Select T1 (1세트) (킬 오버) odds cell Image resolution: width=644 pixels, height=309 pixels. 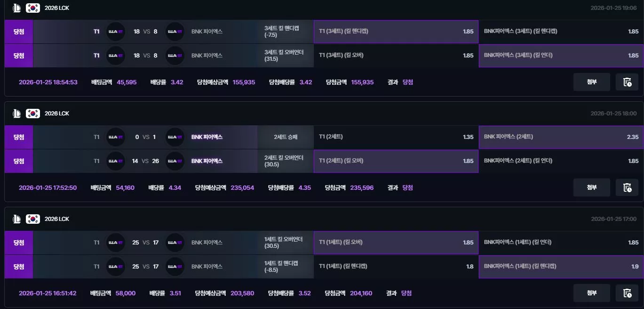tap(396, 243)
